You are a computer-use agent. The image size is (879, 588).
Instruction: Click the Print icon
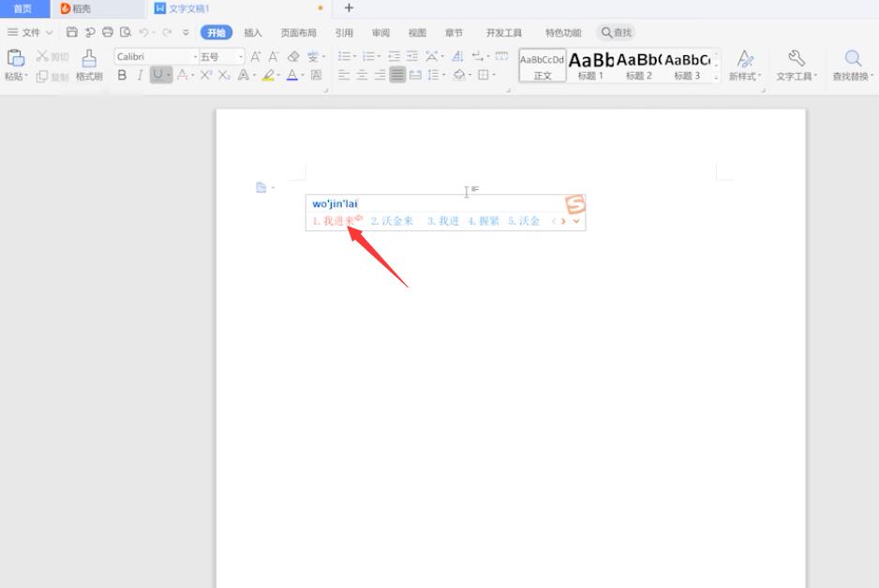(108, 33)
